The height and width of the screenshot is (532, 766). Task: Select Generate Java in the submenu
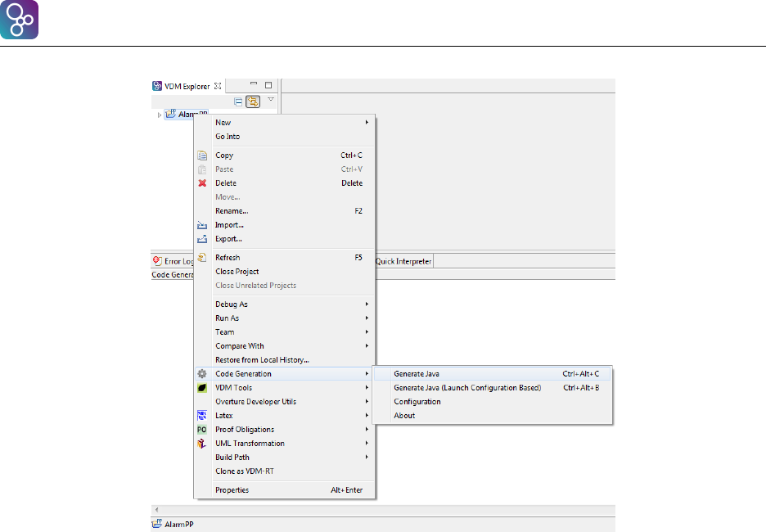493,374
